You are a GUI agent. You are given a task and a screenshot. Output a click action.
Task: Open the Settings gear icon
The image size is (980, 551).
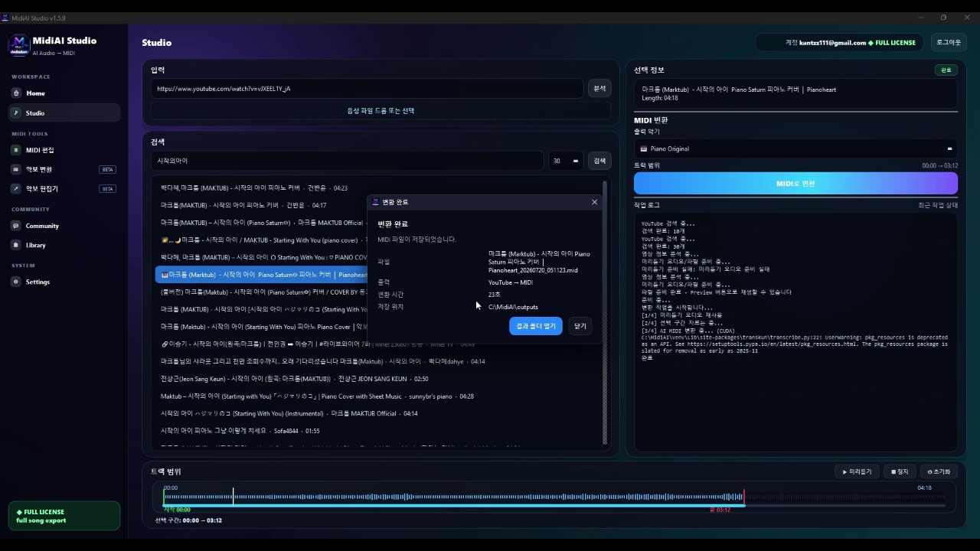pyautogui.click(x=16, y=282)
